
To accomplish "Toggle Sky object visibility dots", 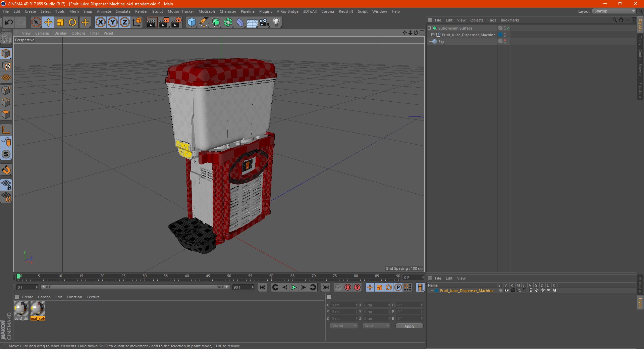I will tap(505, 42).
